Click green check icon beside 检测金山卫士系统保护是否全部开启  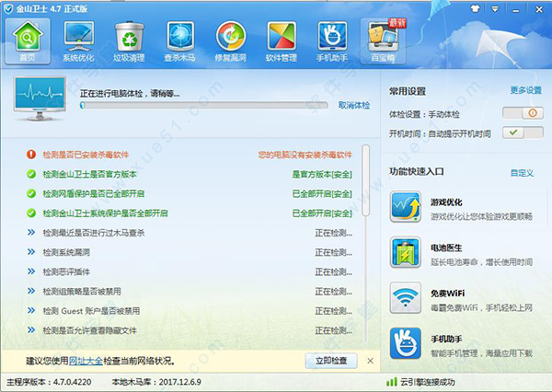(31, 213)
